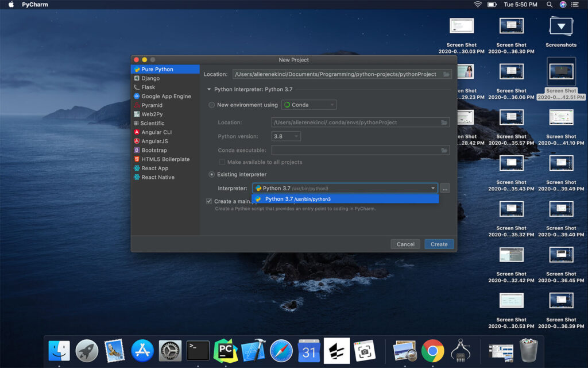This screenshot has width=588, height=368.
Task: Browse for Conda executable folder icon
Action: [x=444, y=150]
